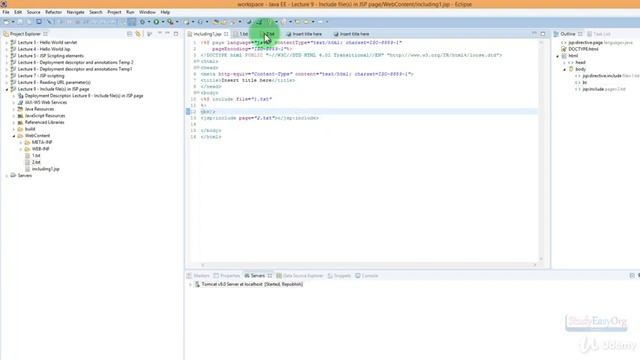Viewport: 640px width, 360px height.
Task: Click the green Run toolbar button
Action: tap(156, 22)
